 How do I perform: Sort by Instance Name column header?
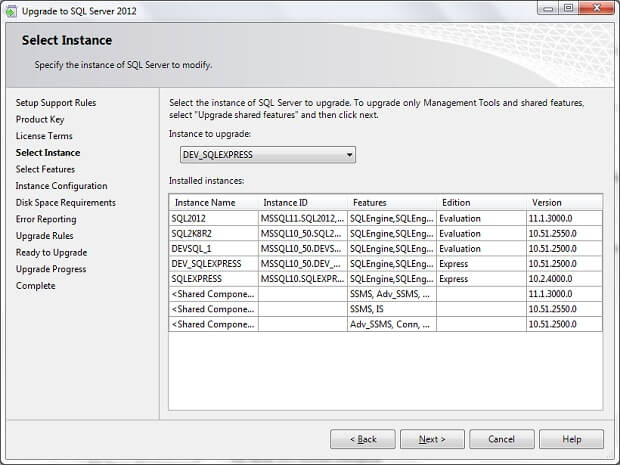coord(214,202)
